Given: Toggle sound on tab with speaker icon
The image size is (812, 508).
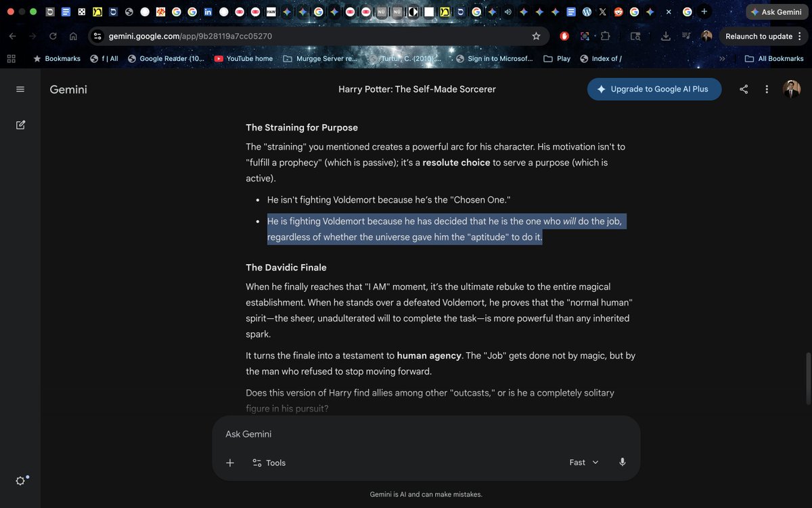Looking at the screenshot, I should [x=507, y=12].
